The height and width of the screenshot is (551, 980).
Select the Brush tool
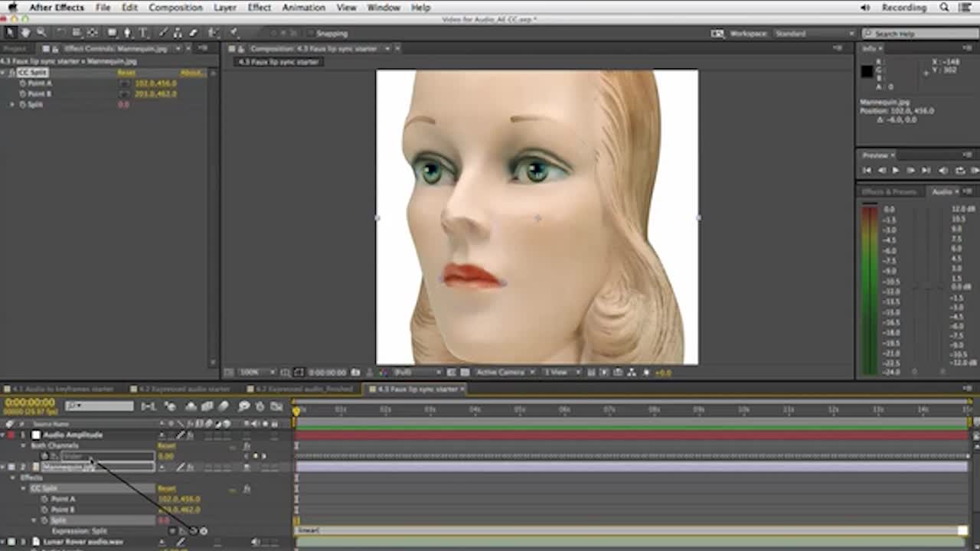164,33
